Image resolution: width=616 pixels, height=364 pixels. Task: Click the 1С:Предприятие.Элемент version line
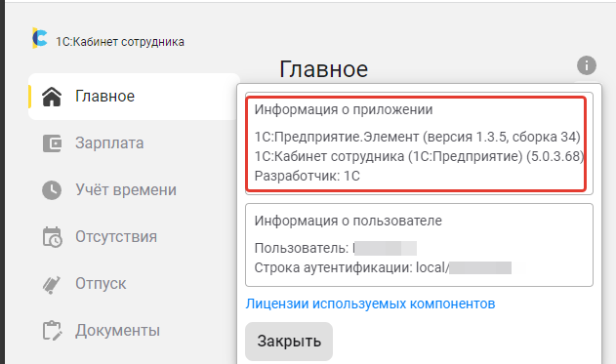(417, 137)
